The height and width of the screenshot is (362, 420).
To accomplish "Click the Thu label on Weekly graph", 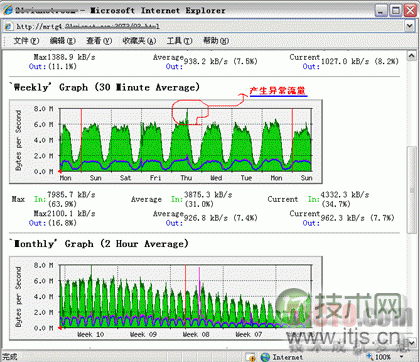I will [186, 178].
